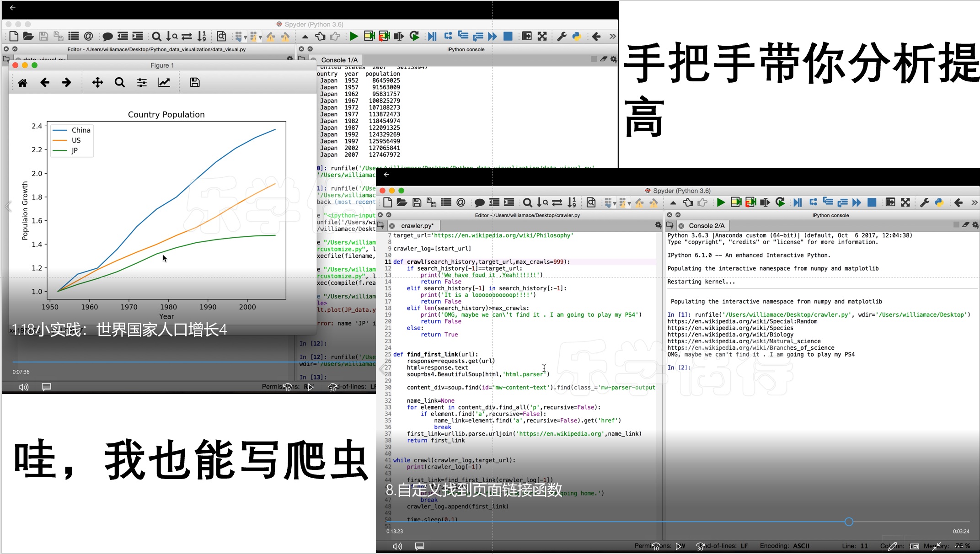This screenshot has height=554, width=980.
Task: Rewind 10 seconds in the crawler video
Action: 656,546
